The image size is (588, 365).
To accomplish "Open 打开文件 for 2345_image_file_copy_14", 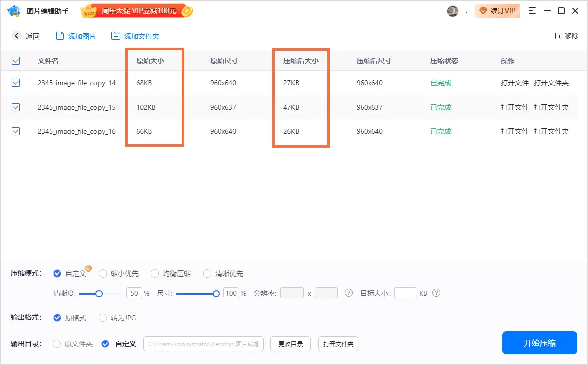I will [x=514, y=82].
